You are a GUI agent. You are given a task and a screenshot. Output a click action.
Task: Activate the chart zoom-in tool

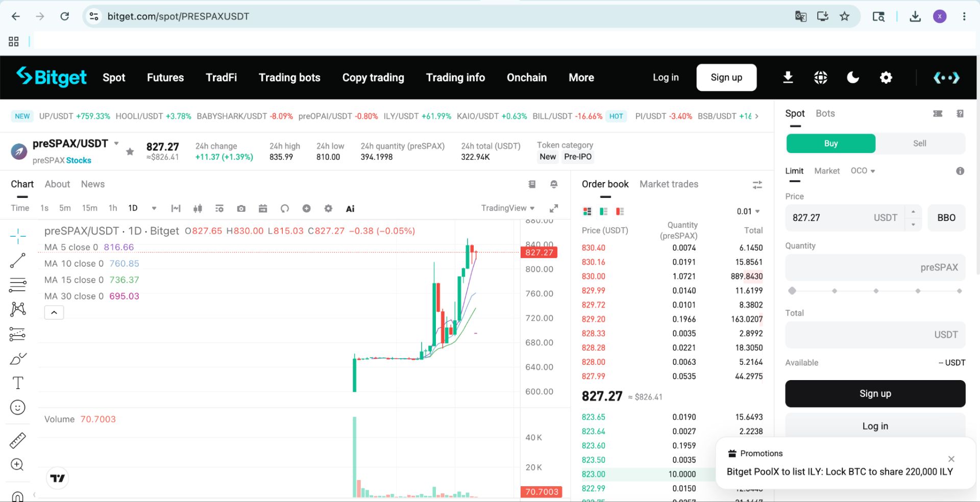(x=17, y=465)
